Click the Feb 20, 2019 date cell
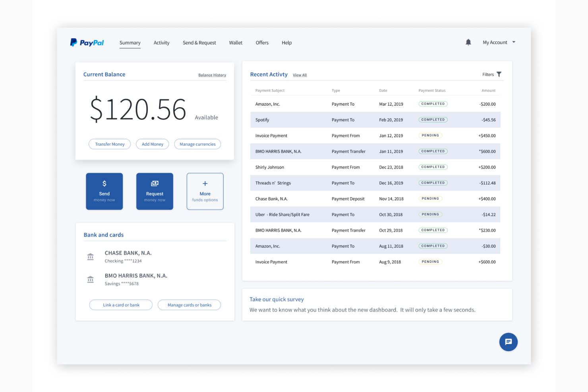Screen dimensions: 588x392 tap(391, 120)
